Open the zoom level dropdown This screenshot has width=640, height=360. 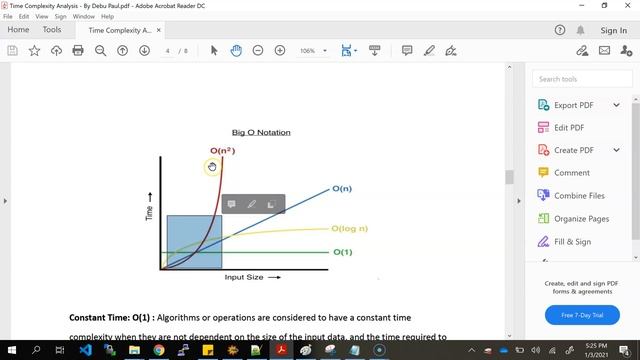325,51
